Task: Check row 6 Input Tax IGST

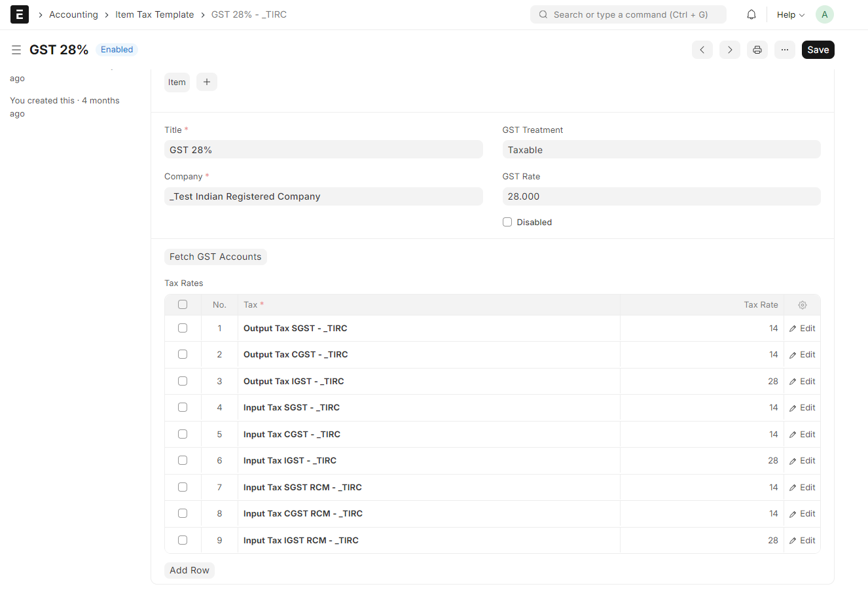Action: click(183, 460)
